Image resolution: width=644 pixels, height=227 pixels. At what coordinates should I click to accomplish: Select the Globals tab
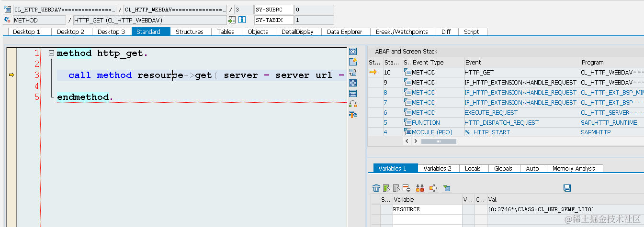point(503,168)
